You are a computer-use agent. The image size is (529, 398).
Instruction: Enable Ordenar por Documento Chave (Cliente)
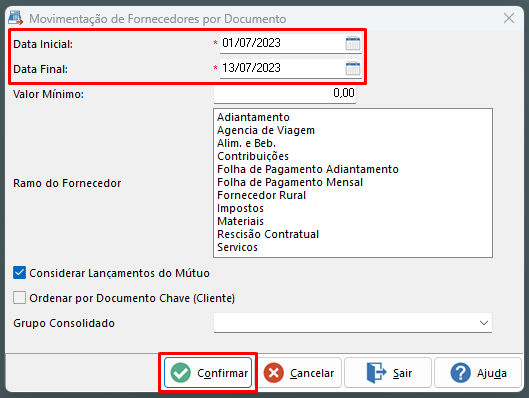(x=20, y=297)
